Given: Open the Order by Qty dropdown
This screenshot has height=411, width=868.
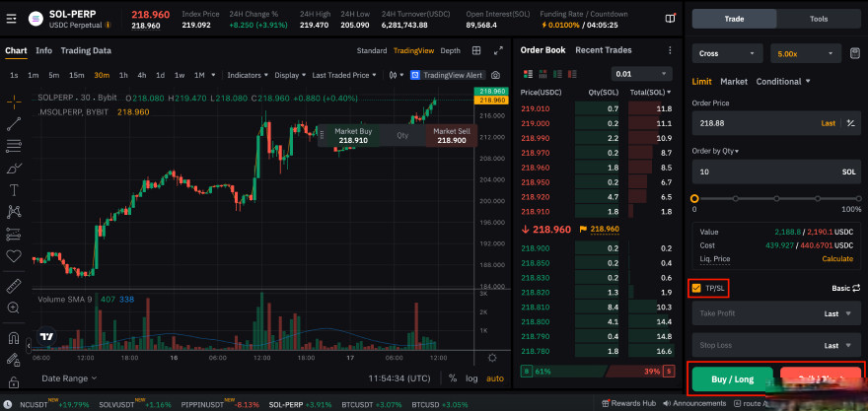Looking at the screenshot, I should 715,151.
